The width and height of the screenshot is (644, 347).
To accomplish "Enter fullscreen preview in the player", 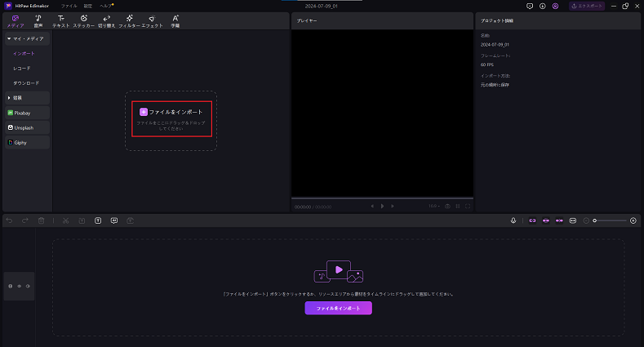I will tap(468, 206).
